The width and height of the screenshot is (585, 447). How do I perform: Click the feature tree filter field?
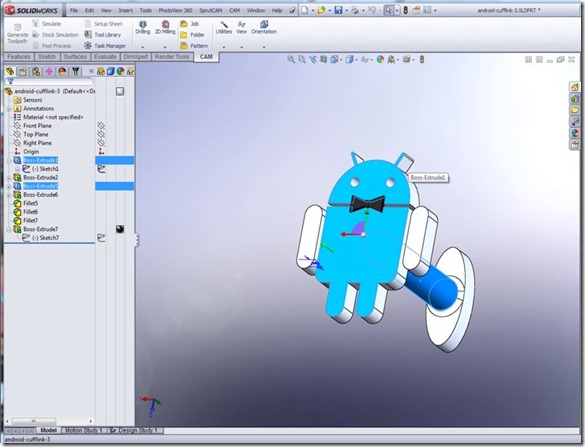tap(49, 81)
